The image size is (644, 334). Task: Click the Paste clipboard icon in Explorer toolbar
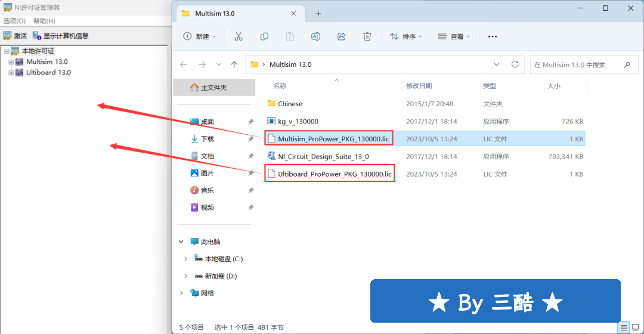290,36
